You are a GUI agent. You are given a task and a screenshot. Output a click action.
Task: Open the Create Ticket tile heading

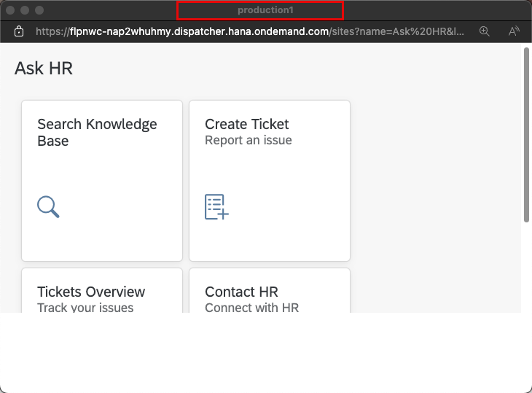tap(246, 124)
